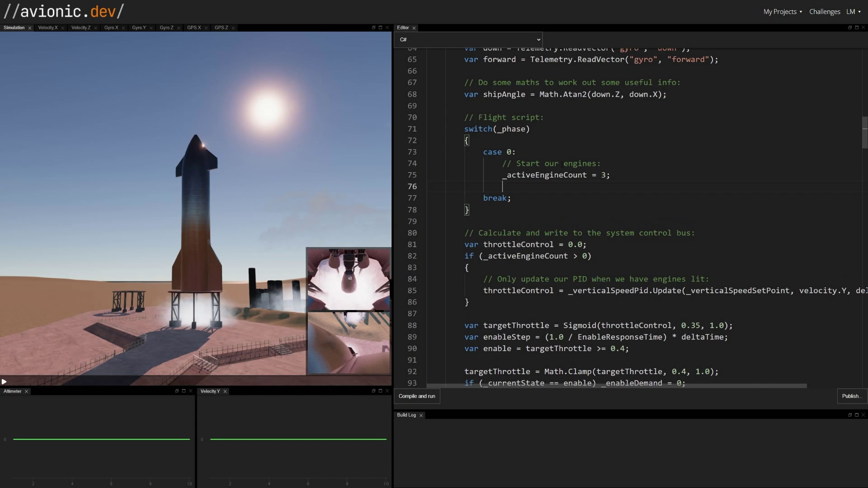Switch to the Velocity.Z tab

point(80,28)
